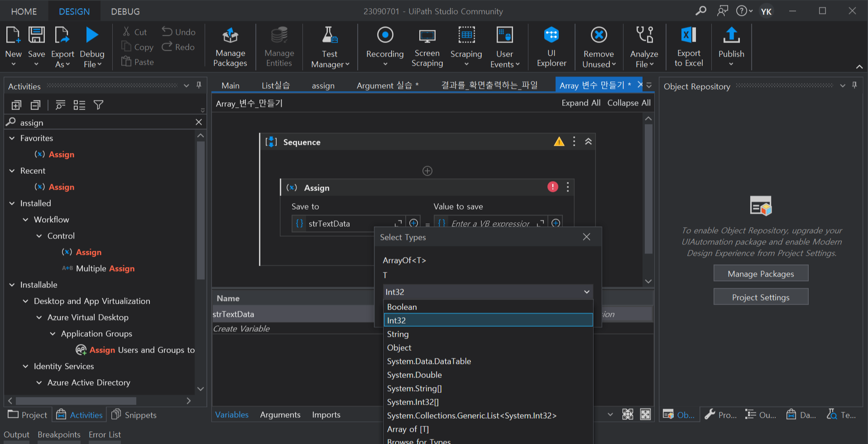
Task: Open help menu icon
Action: tap(744, 11)
